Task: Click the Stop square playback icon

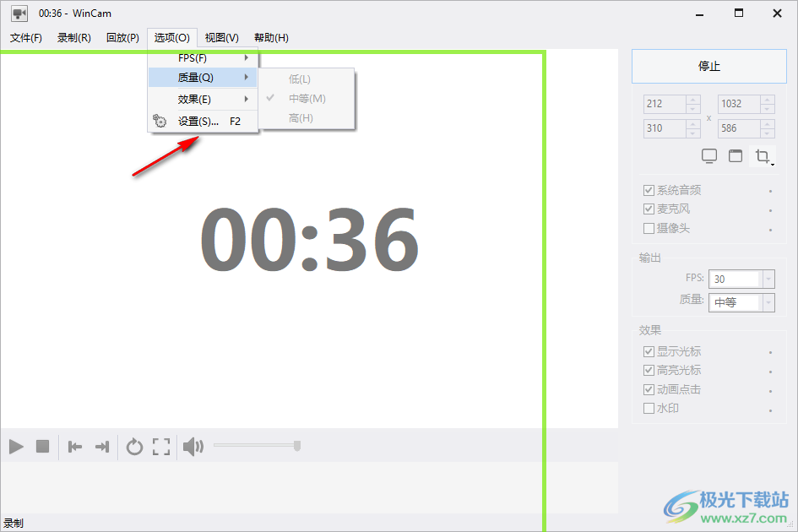Action: (x=43, y=447)
